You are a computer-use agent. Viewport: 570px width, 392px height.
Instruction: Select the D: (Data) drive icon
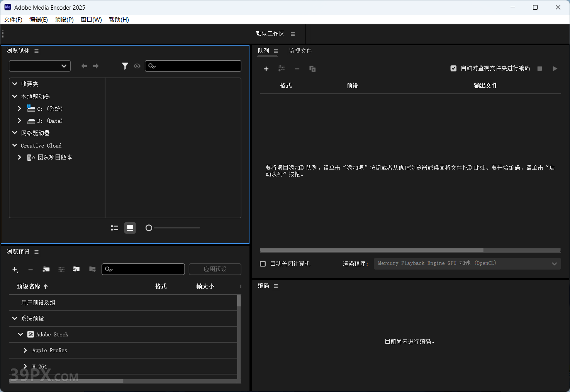pos(31,121)
